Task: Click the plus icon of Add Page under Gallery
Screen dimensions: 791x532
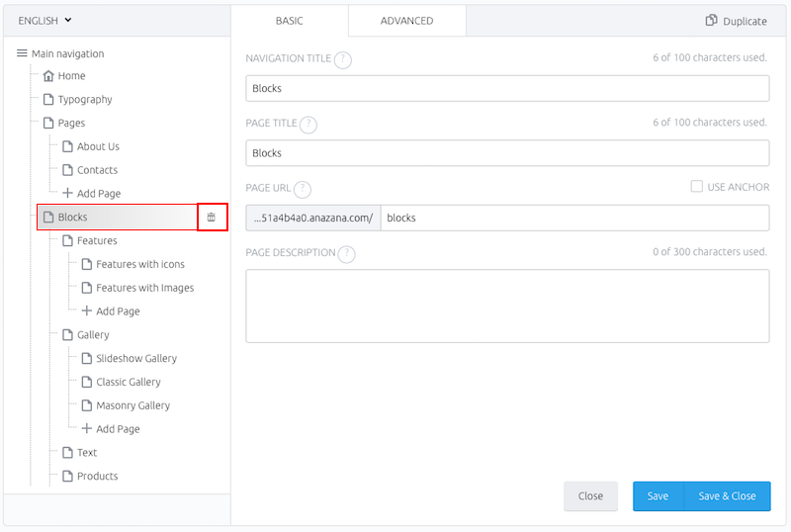Action: pos(87,428)
